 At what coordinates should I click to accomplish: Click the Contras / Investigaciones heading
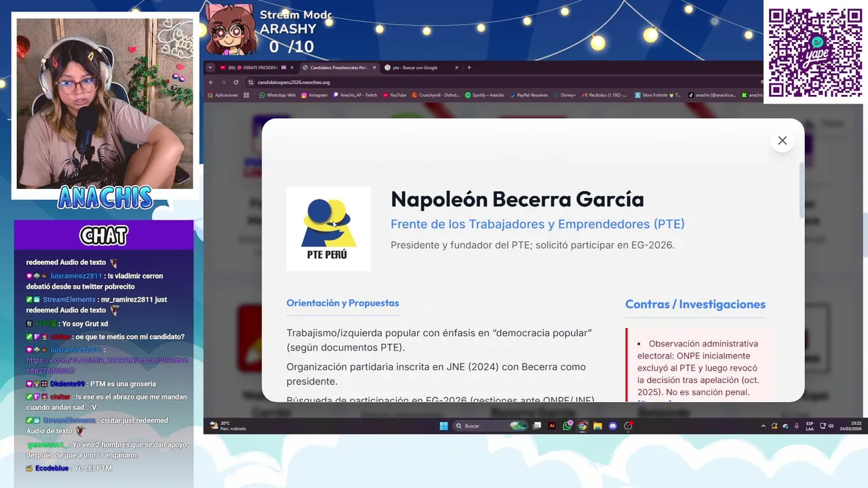[x=695, y=304]
